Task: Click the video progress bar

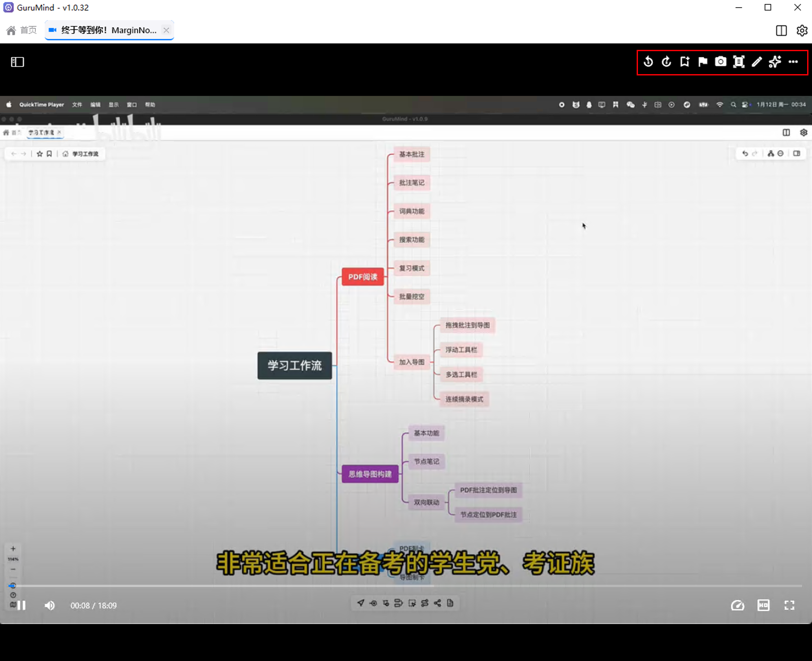Action: [406, 586]
